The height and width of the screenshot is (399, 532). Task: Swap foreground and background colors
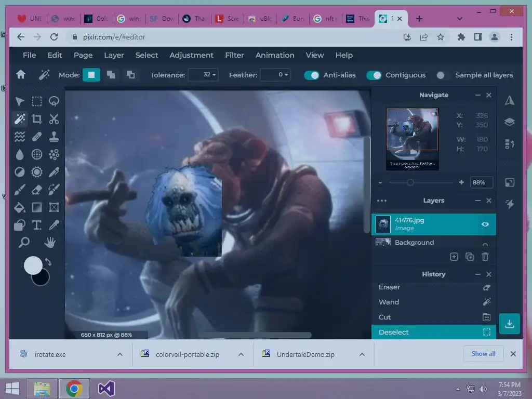(48, 262)
